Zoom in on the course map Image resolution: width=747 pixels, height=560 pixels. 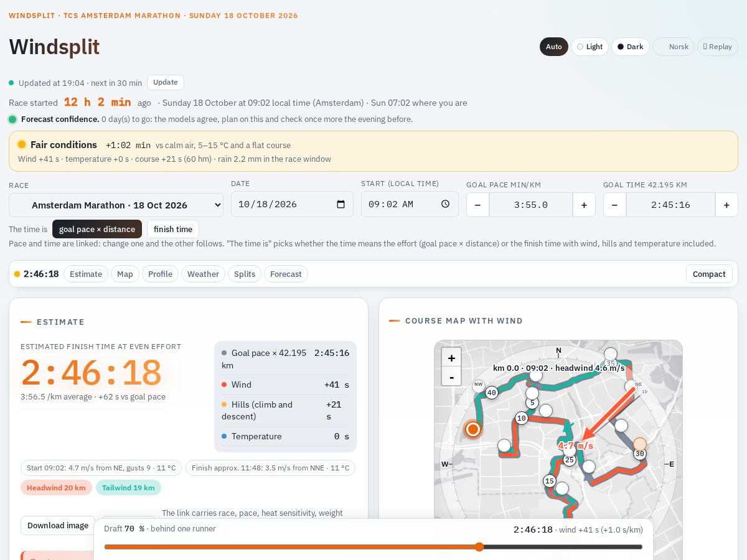(451, 358)
